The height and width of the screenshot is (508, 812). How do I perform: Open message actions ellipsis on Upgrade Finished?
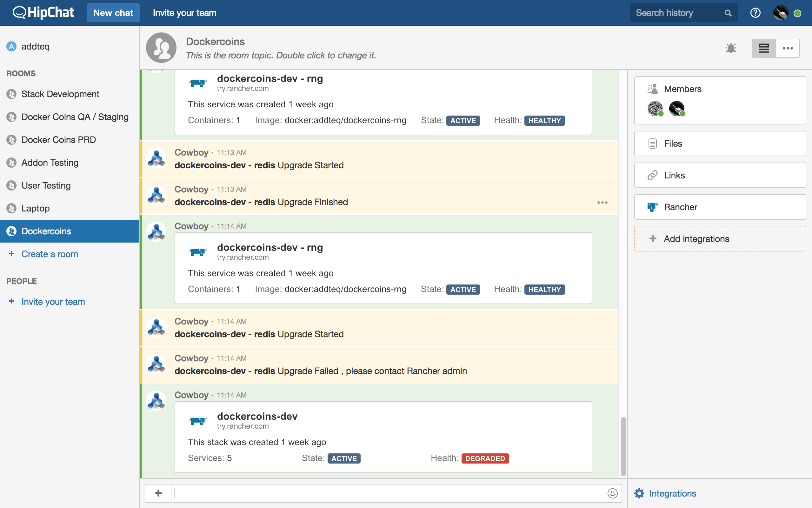[x=602, y=203]
